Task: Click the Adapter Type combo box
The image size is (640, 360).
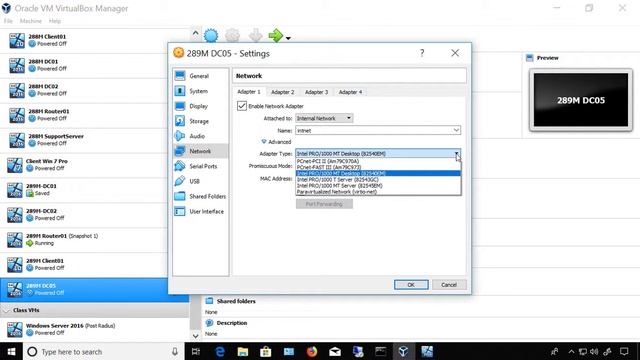Action: click(x=378, y=153)
